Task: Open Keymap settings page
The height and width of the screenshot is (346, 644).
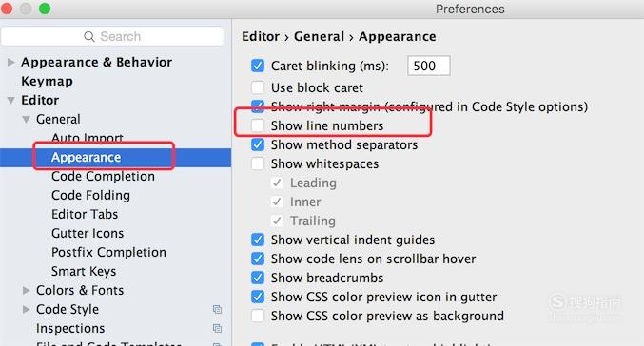Action: pyautogui.click(x=47, y=81)
